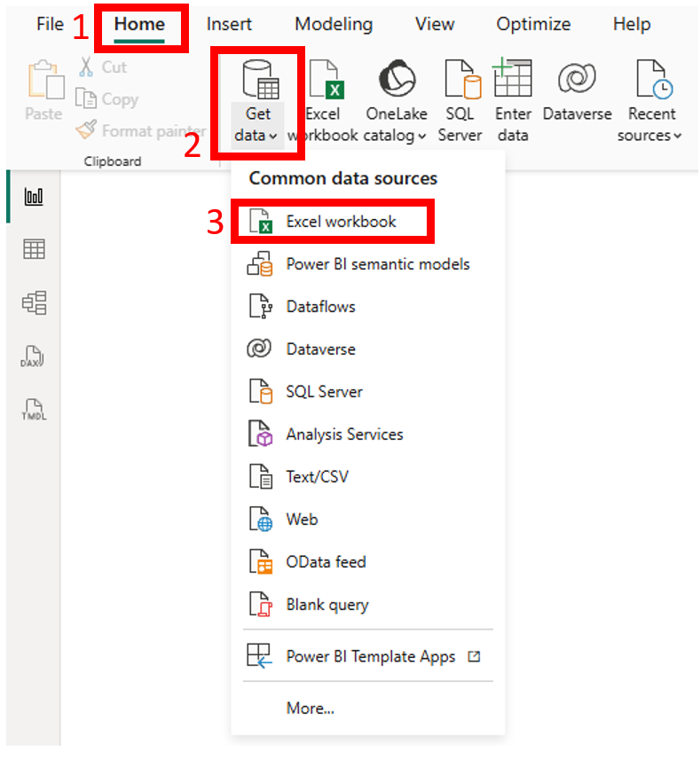
Task: Click the Format painter brush icon
Action: coord(86,129)
